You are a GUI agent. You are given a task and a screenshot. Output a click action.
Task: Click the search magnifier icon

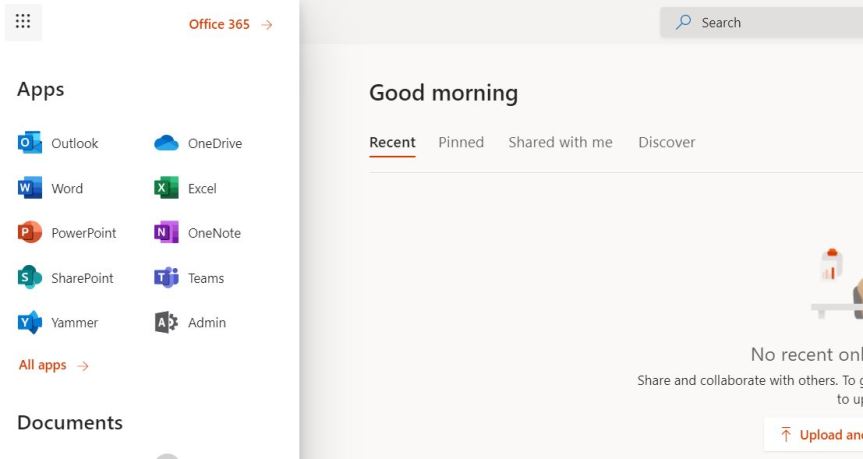click(684, 22)
